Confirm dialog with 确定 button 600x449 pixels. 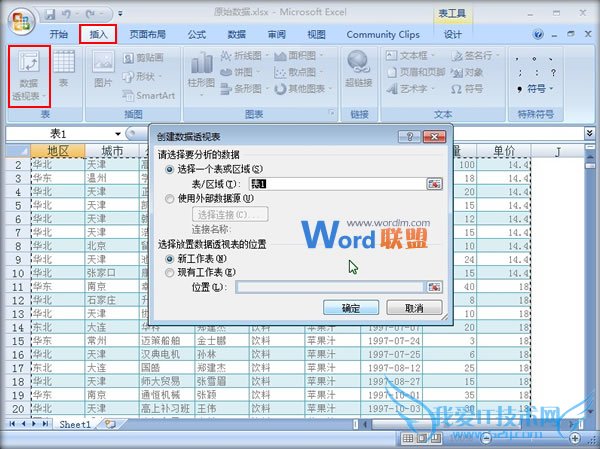point(351,308)
